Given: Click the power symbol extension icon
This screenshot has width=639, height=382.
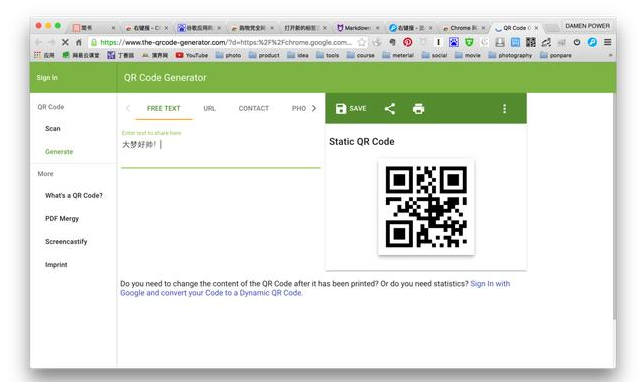Looking at the screenshot, I should point(577,42).
